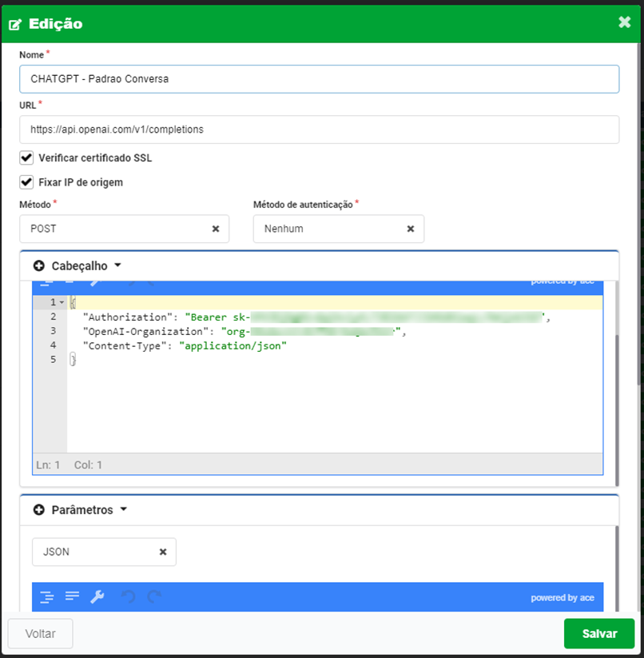
Task: Click the compact JSON icon in Parâmetros editor
Action: coord(72,596)
